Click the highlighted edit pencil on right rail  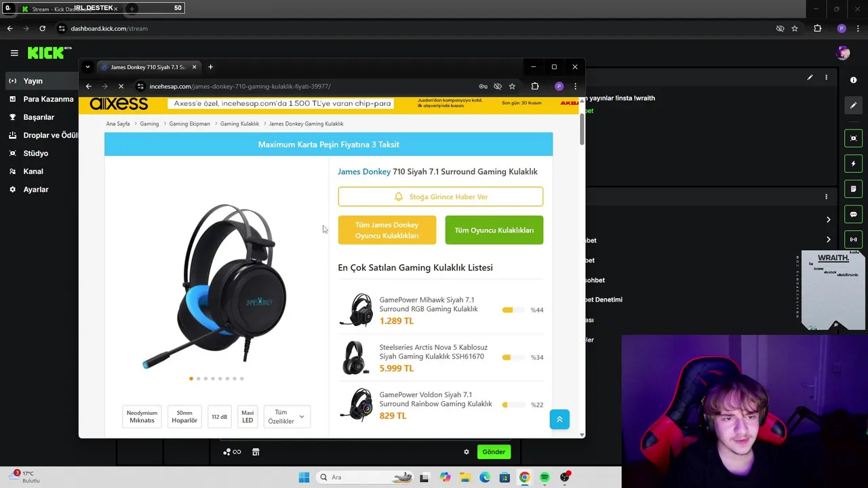[853, 105]
